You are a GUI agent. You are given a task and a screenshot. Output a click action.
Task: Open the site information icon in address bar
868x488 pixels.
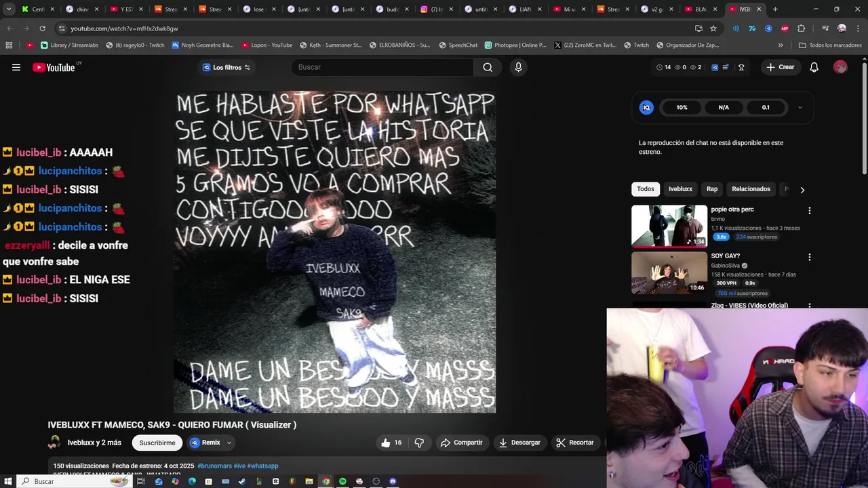[x=62, y=28]
